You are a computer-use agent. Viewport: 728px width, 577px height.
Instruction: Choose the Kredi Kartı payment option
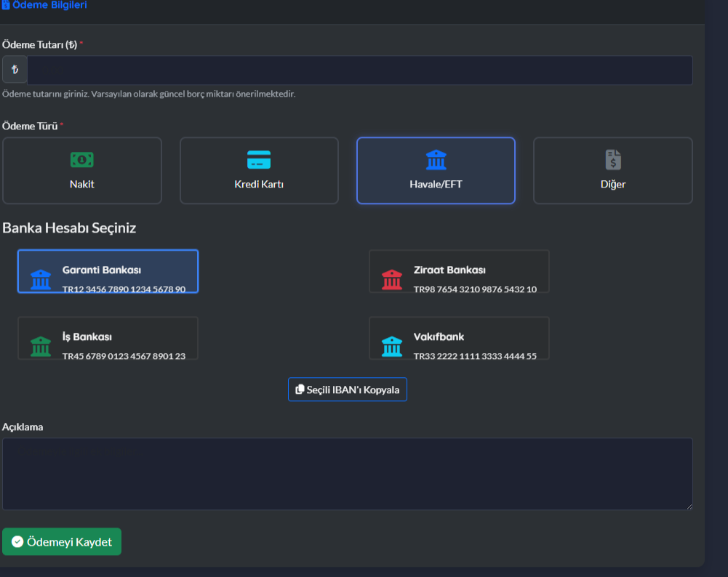point(259,184)
